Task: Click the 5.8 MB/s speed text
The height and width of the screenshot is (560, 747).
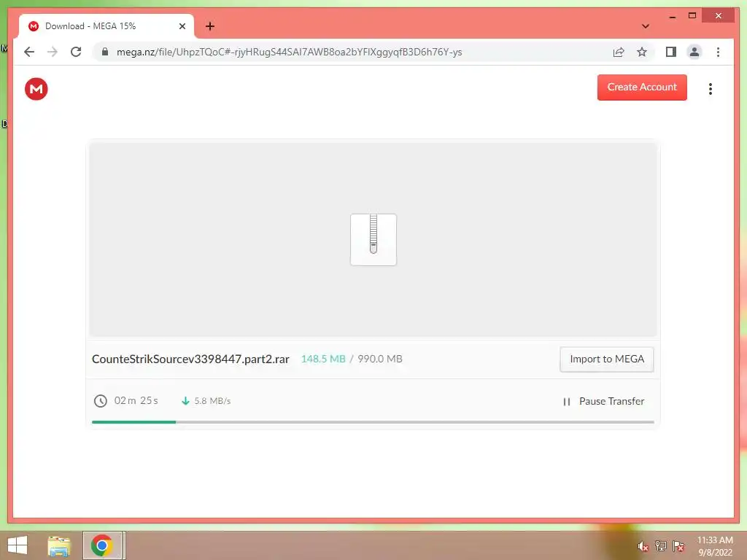Action: coord(212,401)
